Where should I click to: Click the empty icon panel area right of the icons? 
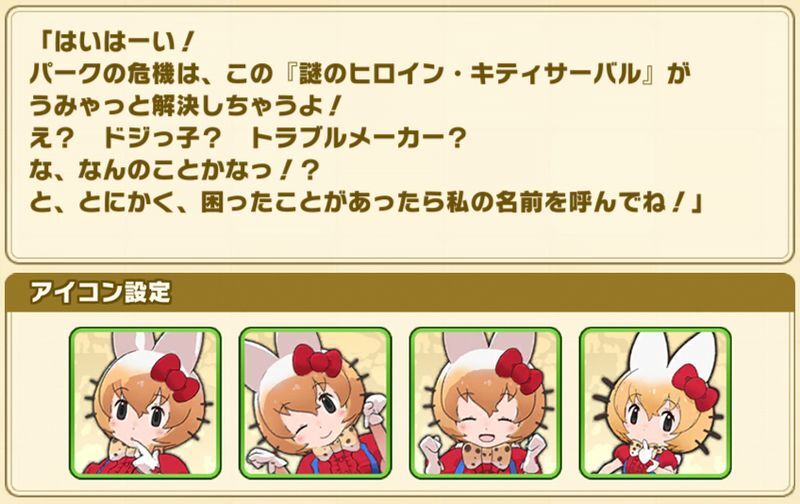(x=761, y=403)
